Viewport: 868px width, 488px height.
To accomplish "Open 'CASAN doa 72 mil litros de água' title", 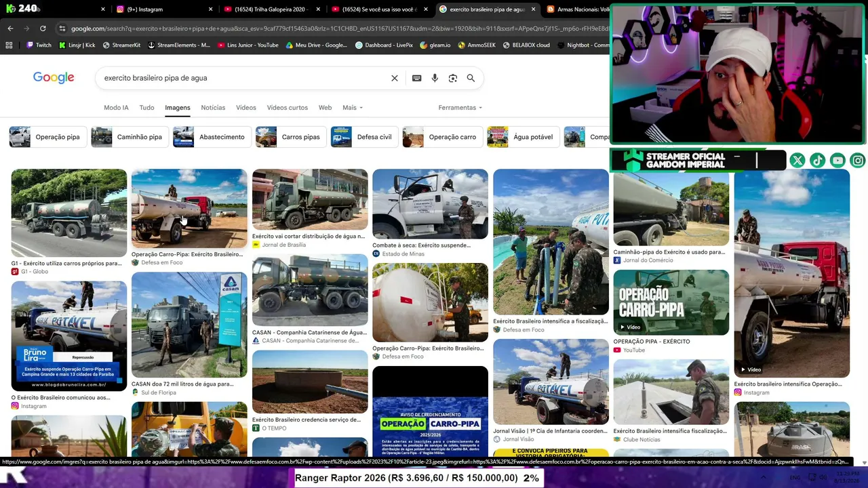I will coord(182,384).
